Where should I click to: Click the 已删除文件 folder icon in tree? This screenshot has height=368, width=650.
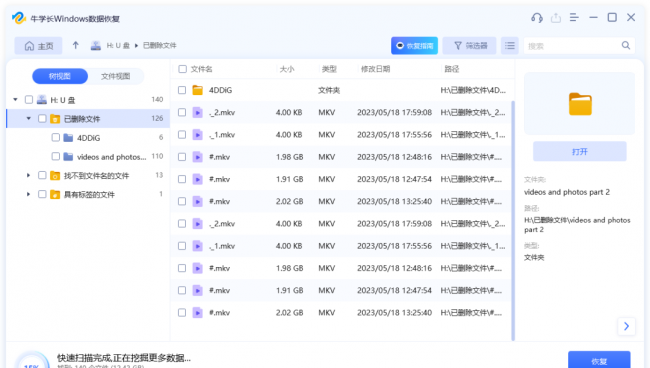[55, 119]
